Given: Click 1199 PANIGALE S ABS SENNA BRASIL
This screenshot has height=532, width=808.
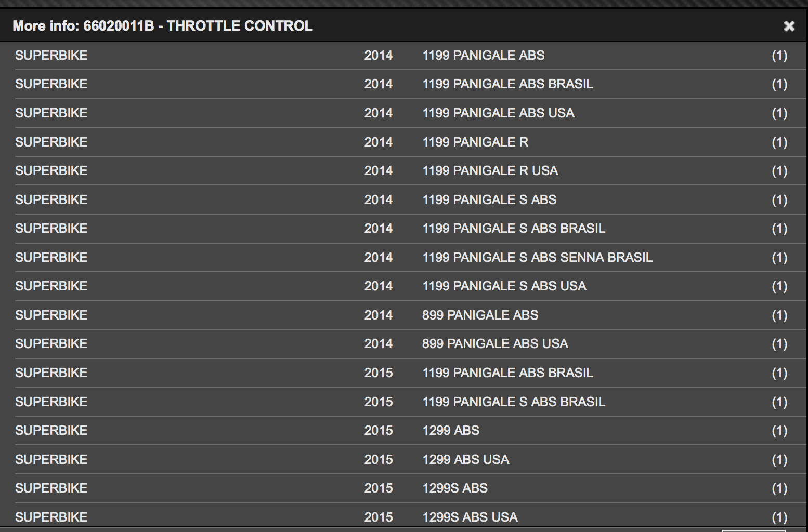Looking at the screenshot, I should (537, 257).
